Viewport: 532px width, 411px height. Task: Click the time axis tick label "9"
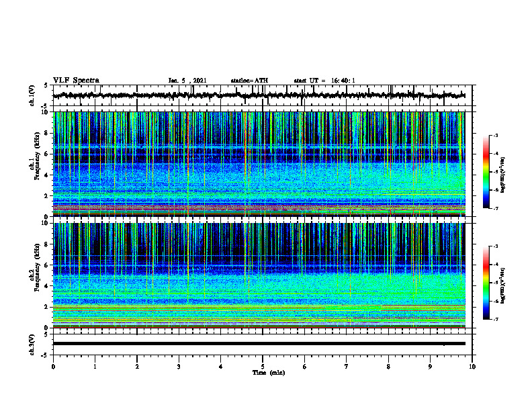coord(430,367)
